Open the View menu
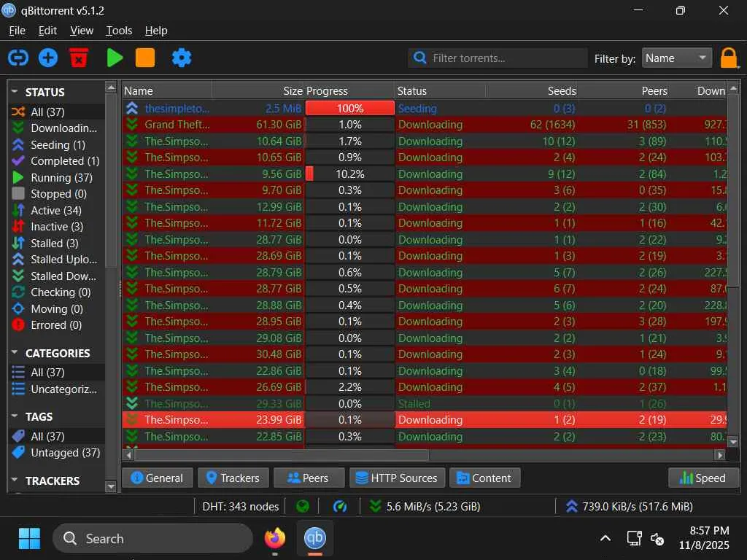This screenshot has width=747, height=560. pyautogui.click(x=82, y=31)
